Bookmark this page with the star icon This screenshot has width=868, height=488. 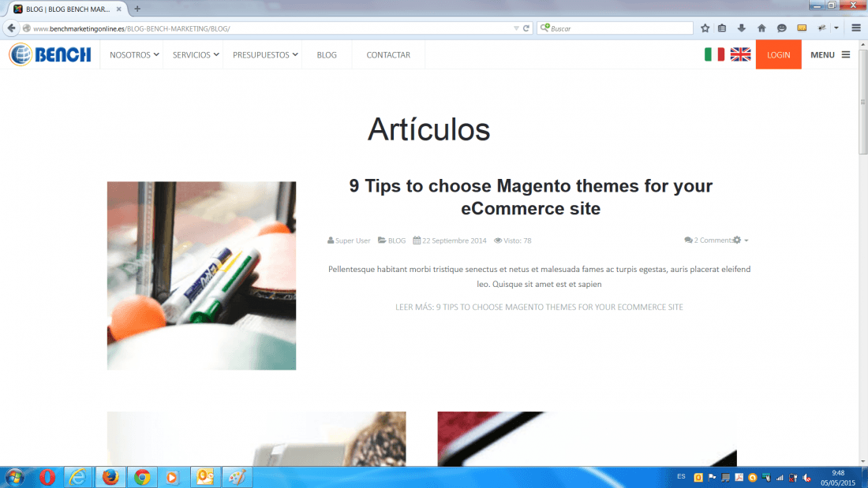(705, 28)
